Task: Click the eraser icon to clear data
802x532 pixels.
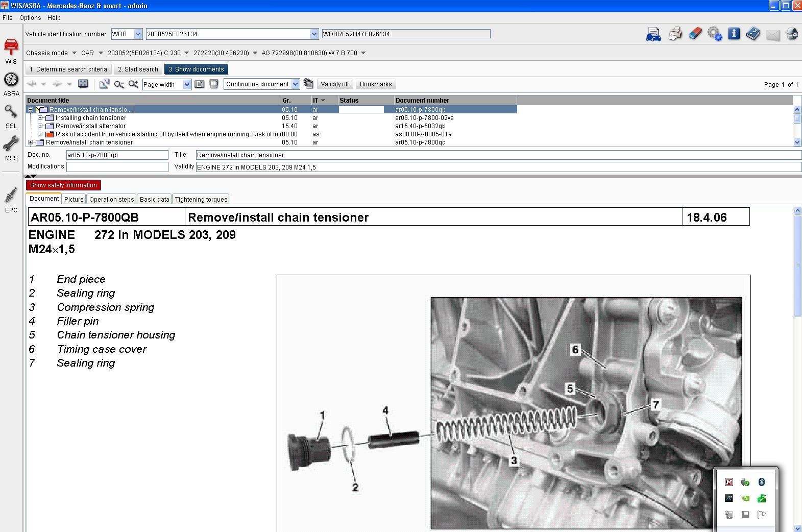Action: [695, 34]
